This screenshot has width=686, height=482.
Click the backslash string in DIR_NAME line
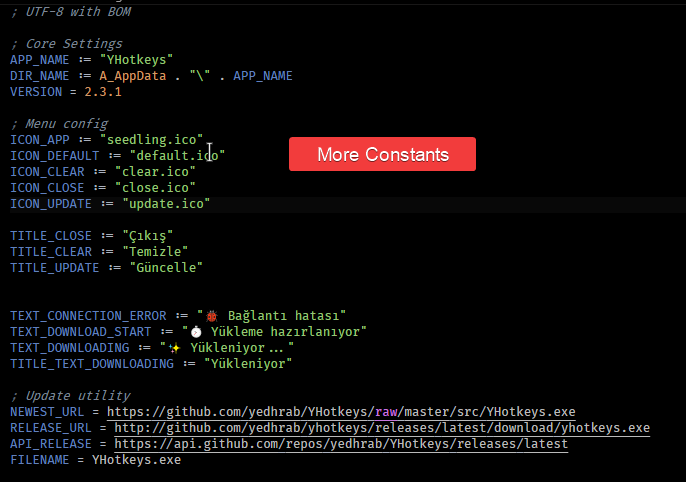coord(200,76)
